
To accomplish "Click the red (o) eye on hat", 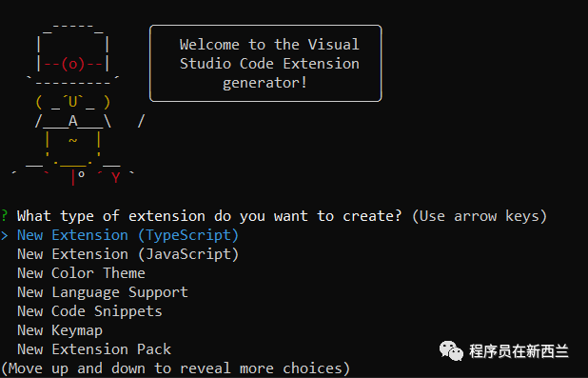I will 72,64.
